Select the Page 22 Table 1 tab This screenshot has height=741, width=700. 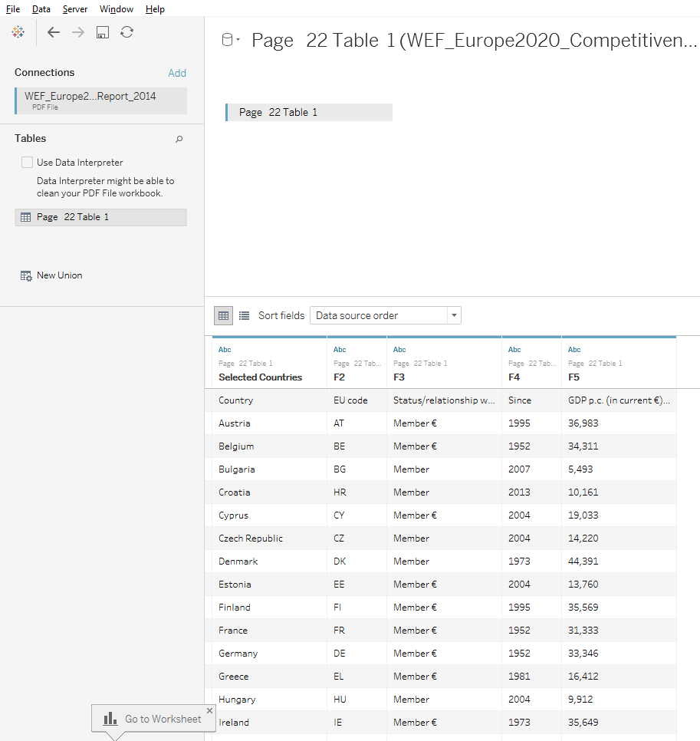[x=308, y=112]
